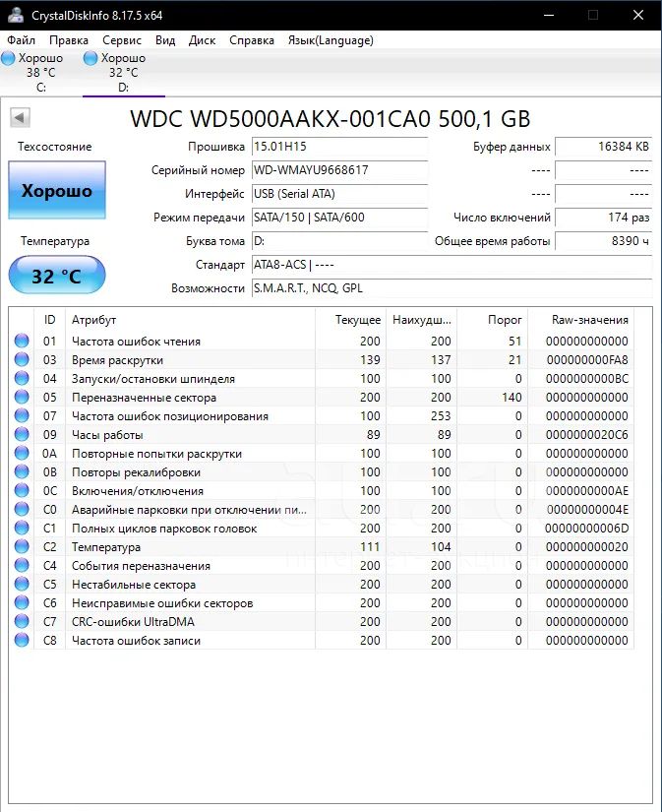Click the Хорошо health status button
The height and width of the screenshot is (812, 662).
(57, 190)
